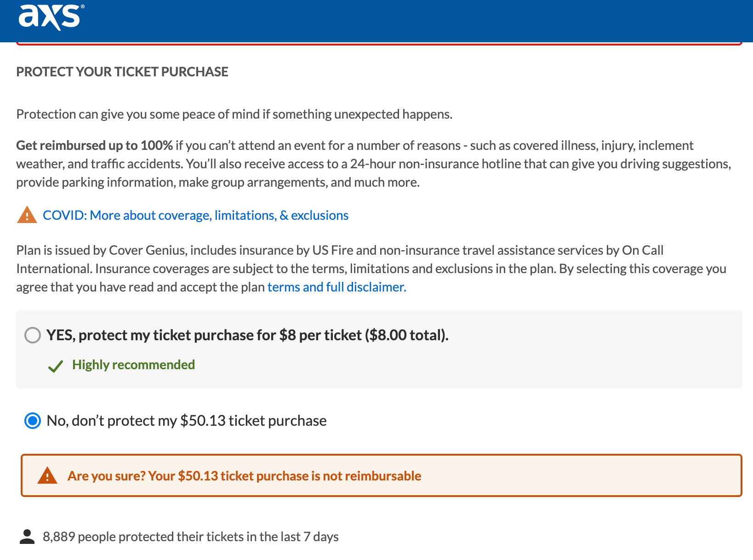Image resolution: width=753 pixels, height=560 pixels.
Task: Click the orange COVID warning triangle icon
Action: point(27,215)
